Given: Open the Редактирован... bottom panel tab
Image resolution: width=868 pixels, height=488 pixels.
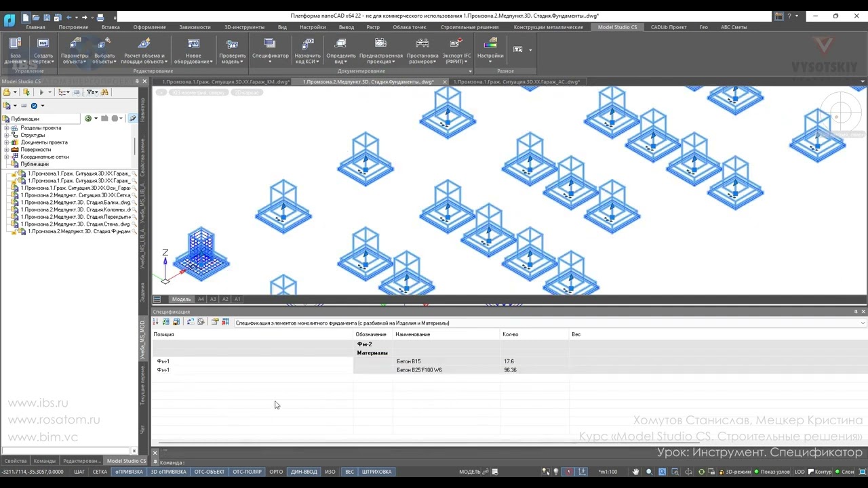Looking at the screenshot, I should (81, 461).
